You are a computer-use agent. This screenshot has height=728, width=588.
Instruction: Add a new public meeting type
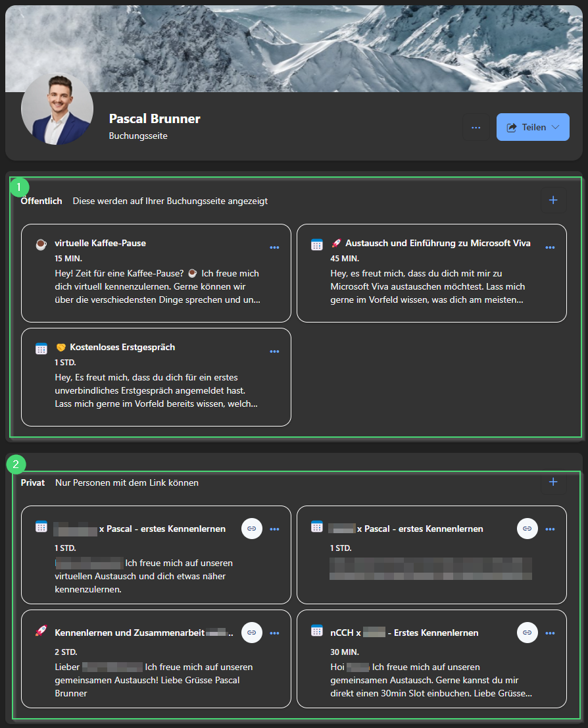pos(553,200)
